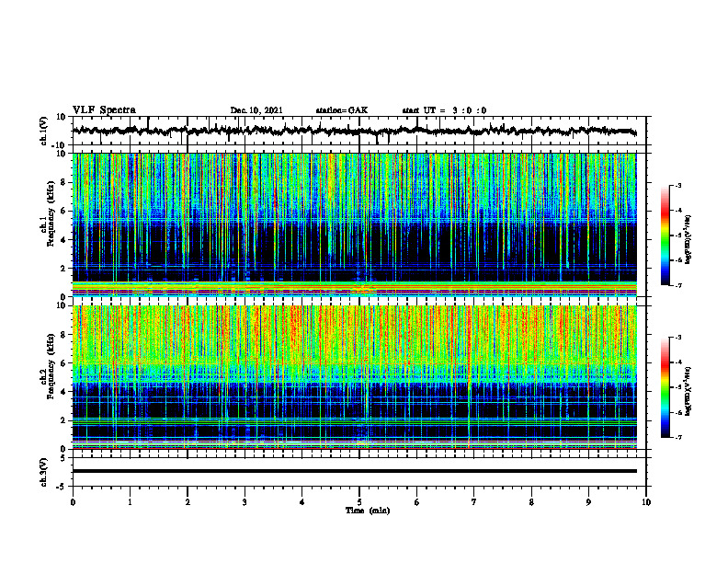
Task: Click the "station=GAK" header text
Action: (342, 110)
